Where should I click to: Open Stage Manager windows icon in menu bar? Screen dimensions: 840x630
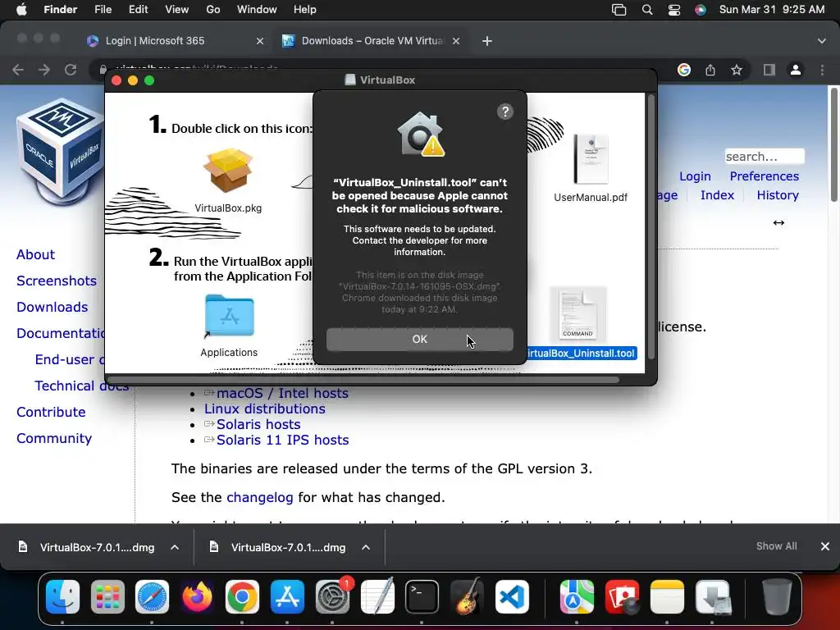pos(619,10)
